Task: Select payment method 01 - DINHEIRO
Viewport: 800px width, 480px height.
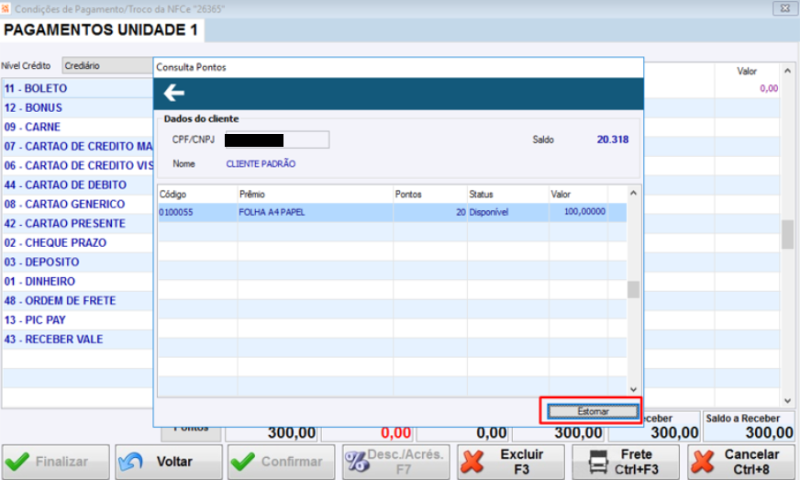Action: tap(78, 282)
